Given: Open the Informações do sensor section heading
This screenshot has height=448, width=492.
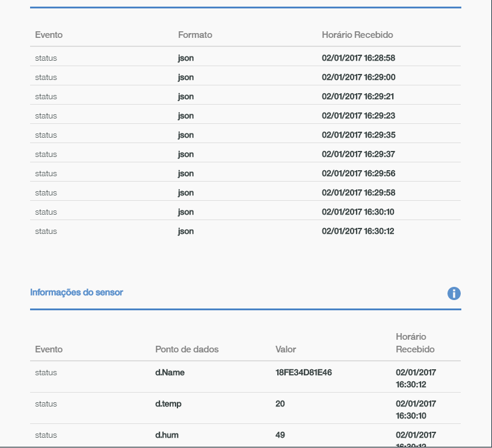Looking at the screenshot, I should [76, 292].
